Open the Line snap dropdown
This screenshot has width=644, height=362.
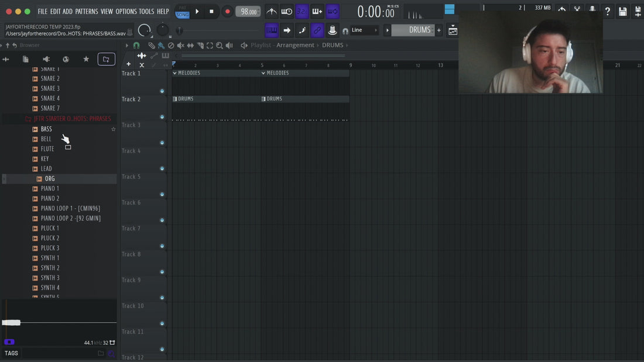tap(364, 30)
